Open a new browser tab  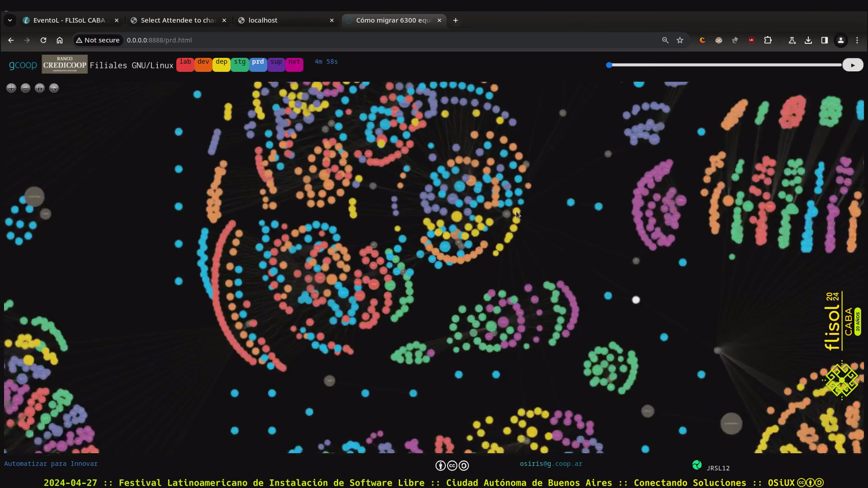click(456, 20)
